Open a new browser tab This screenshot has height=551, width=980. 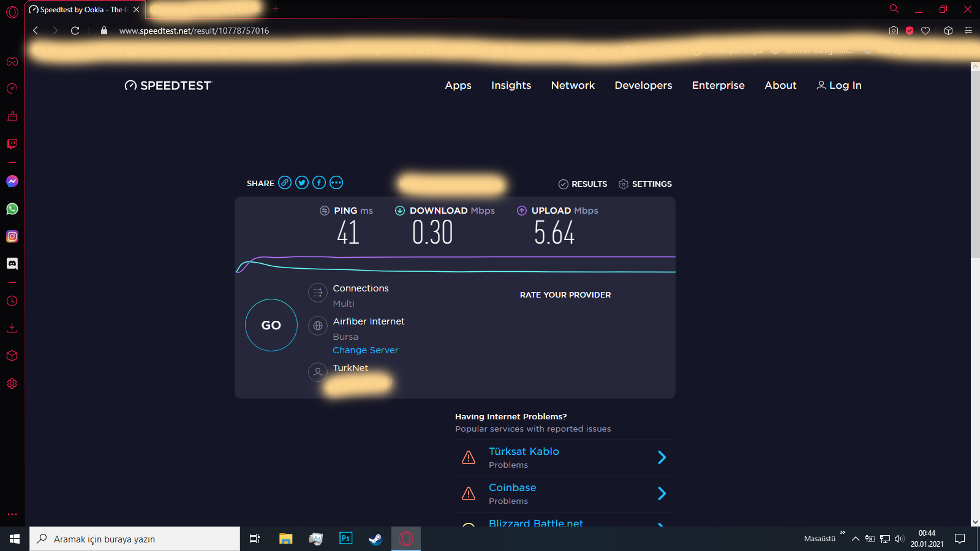point(276,9)
